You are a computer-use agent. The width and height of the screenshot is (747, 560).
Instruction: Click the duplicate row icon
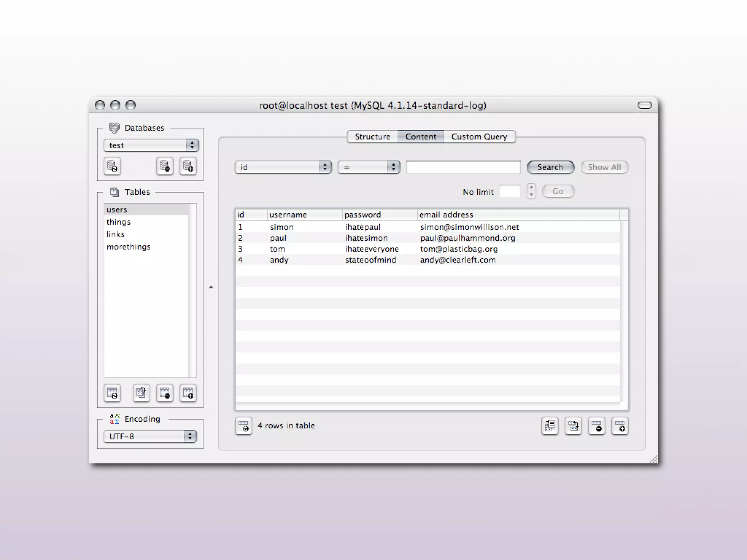[x=573, y=426]
